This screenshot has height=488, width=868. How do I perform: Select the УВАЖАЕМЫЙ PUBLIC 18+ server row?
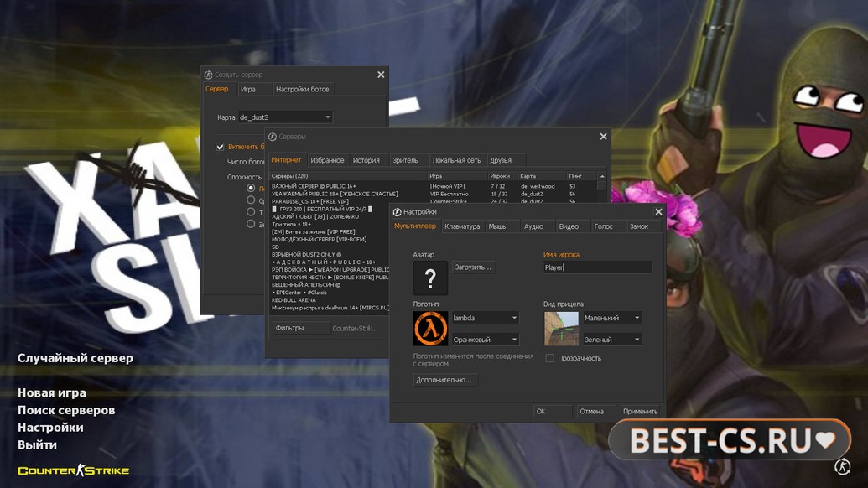433,195
